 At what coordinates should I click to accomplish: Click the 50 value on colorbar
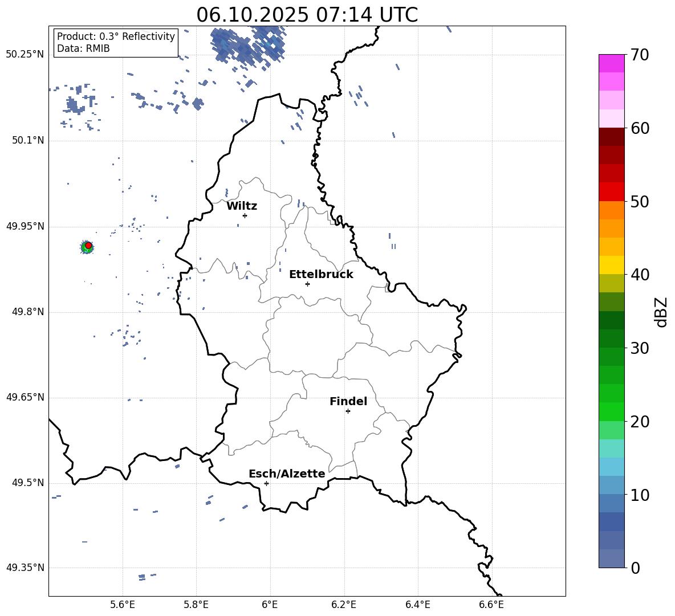(640, 201)
